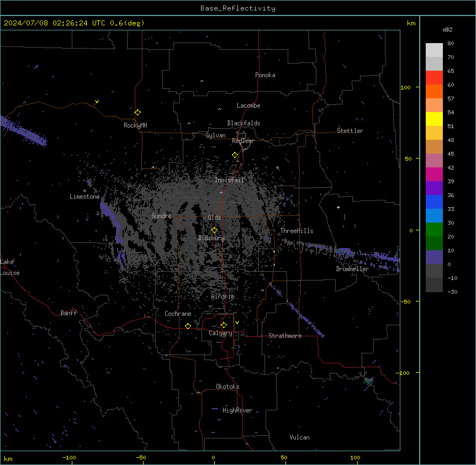Click the Strathmore city label
This screenshot has height=465, width=476.
click(285, 336)
